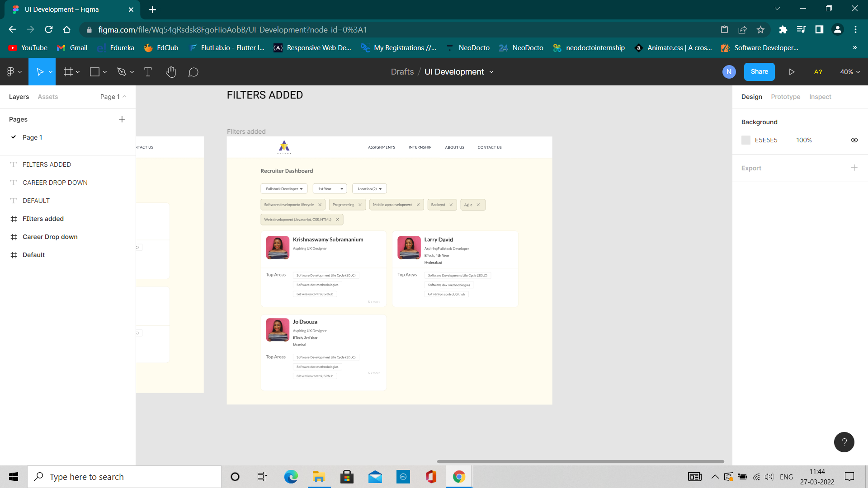Select the Move tool
The width and height of the screenshot is (868, 488).
40,71
